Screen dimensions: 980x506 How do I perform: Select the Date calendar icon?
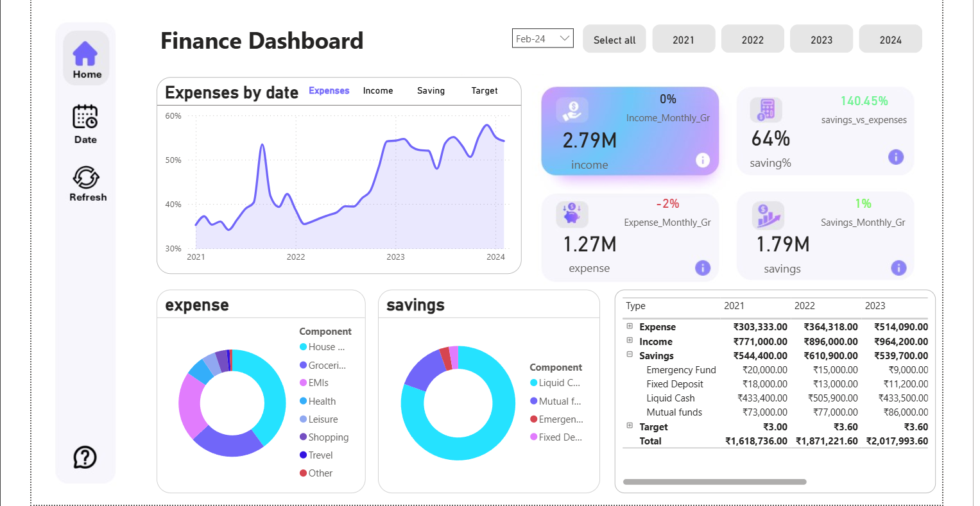tap(85, 117)
